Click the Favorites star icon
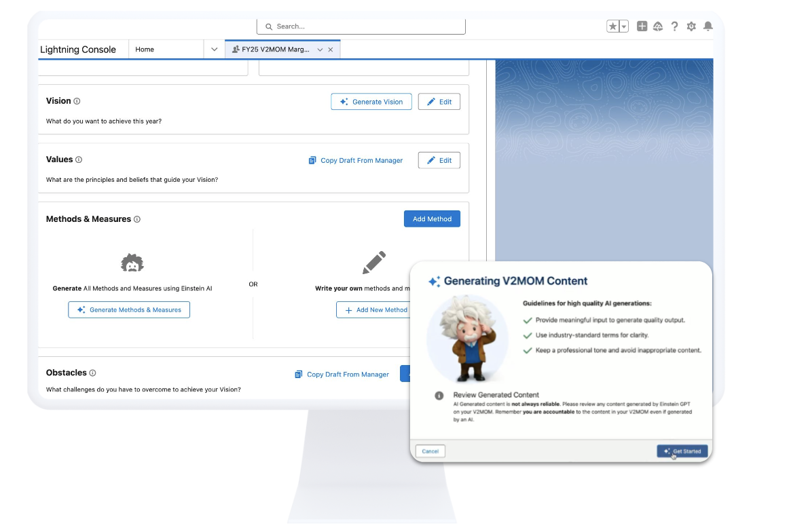 [612, 26]
